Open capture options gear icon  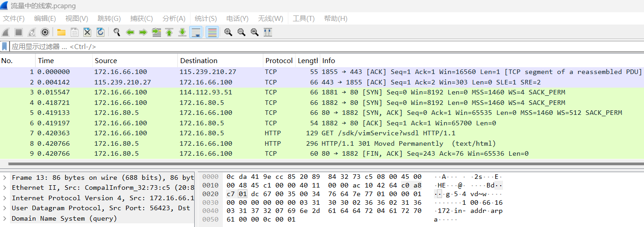[x=45, y=32]
